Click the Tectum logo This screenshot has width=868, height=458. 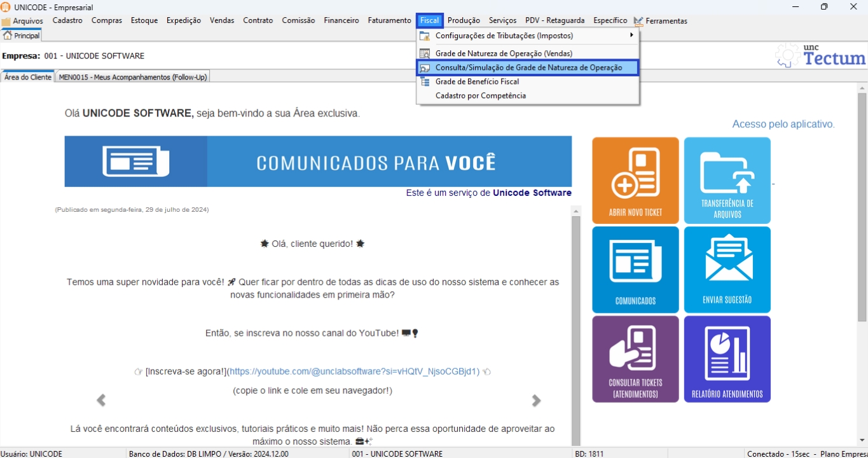(821, 56)
